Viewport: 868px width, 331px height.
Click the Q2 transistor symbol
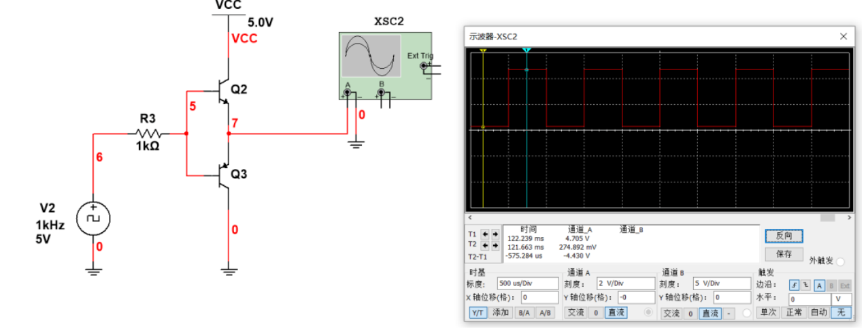tap(222, 91)
